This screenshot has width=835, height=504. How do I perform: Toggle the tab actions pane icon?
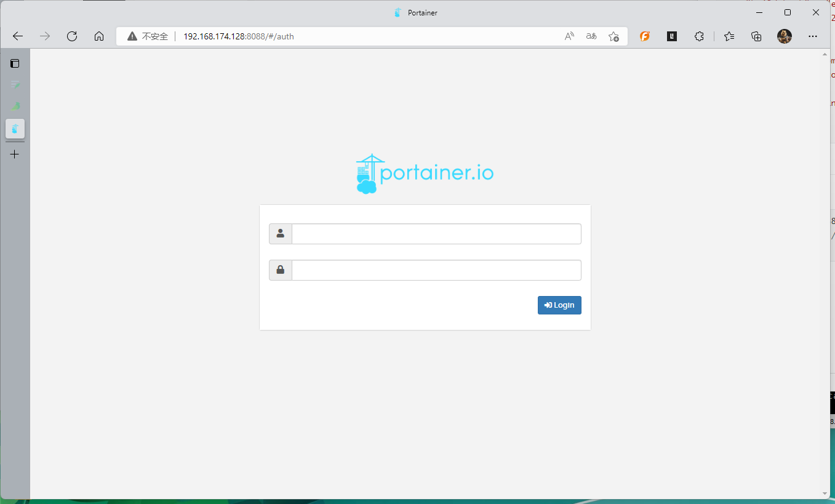click(x=15, y=63)
